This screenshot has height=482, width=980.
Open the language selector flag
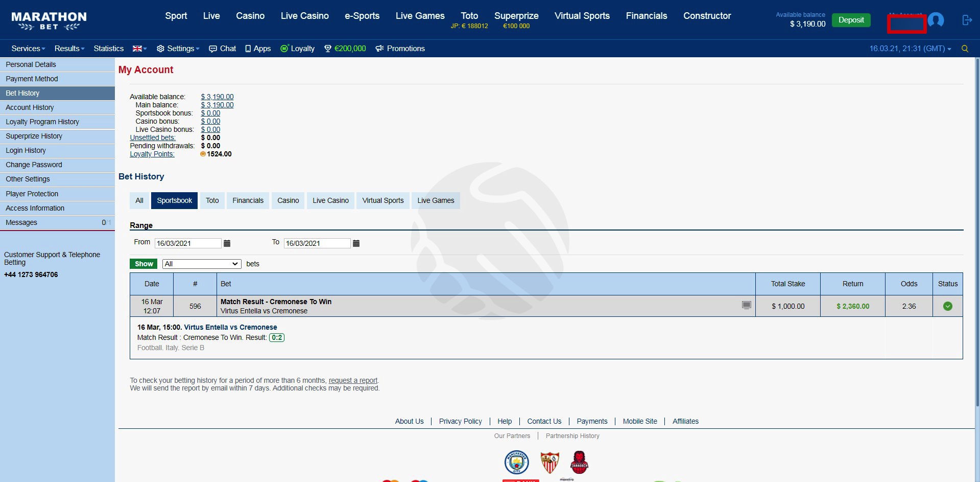139,49
